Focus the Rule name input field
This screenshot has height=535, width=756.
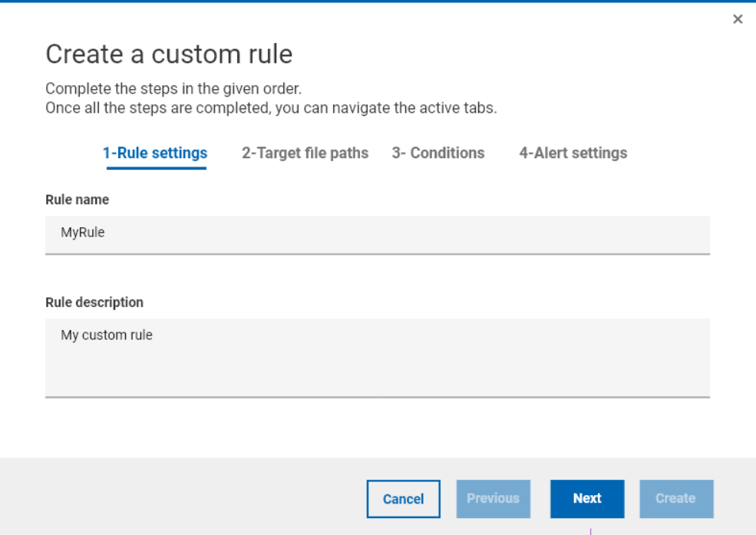click(378, 233)
